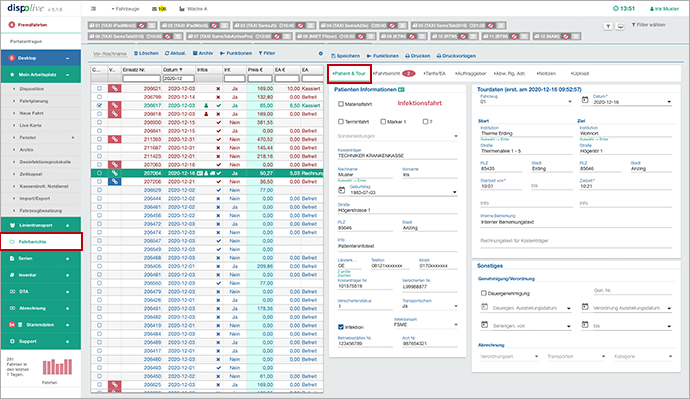Open the Iris Muster user menu

664,9
